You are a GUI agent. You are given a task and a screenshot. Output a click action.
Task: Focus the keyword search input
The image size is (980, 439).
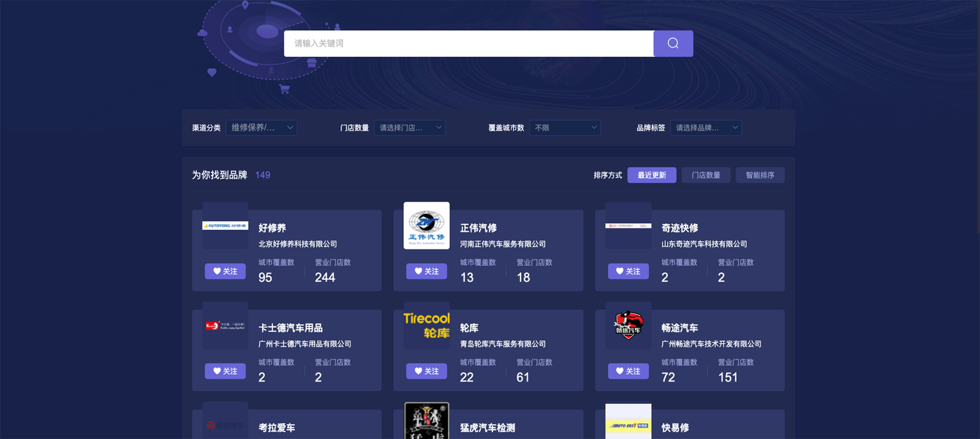469,43
